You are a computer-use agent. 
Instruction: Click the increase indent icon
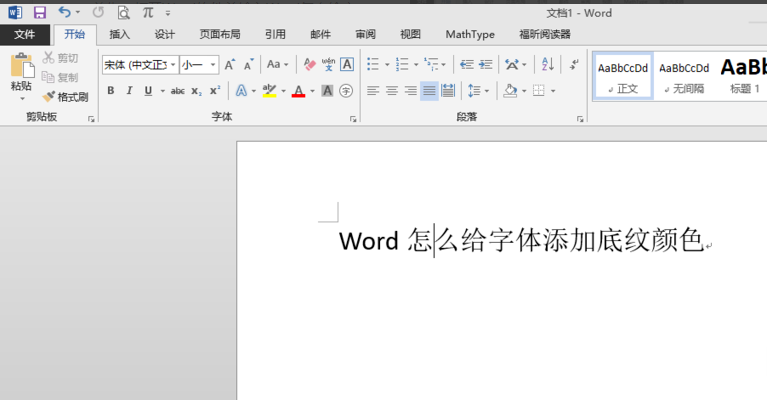coord(486,64)
